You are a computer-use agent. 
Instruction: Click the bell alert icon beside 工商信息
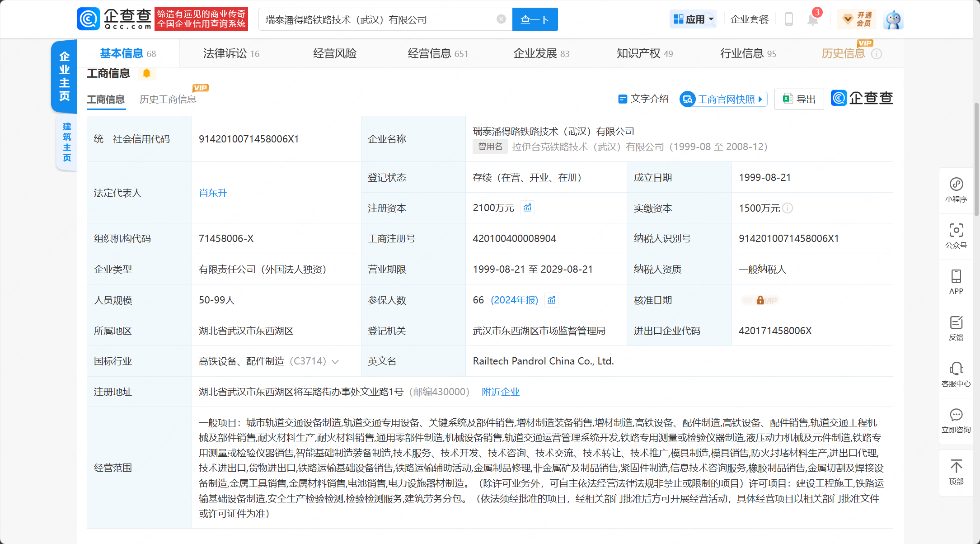pos(146,73)
